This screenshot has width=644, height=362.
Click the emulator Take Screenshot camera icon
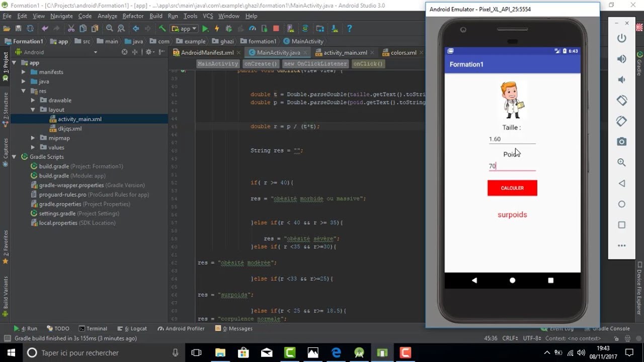click(x=622, y=142)
